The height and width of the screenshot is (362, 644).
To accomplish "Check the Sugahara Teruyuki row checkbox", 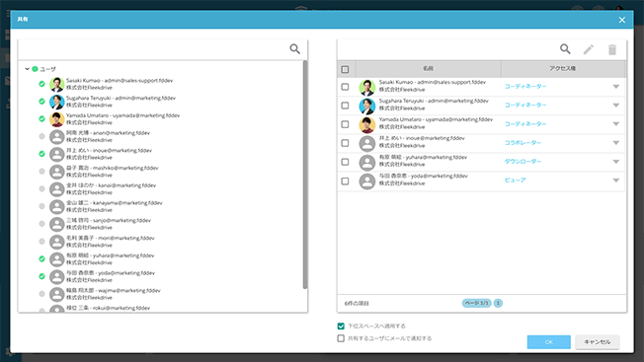I will 345,106.
